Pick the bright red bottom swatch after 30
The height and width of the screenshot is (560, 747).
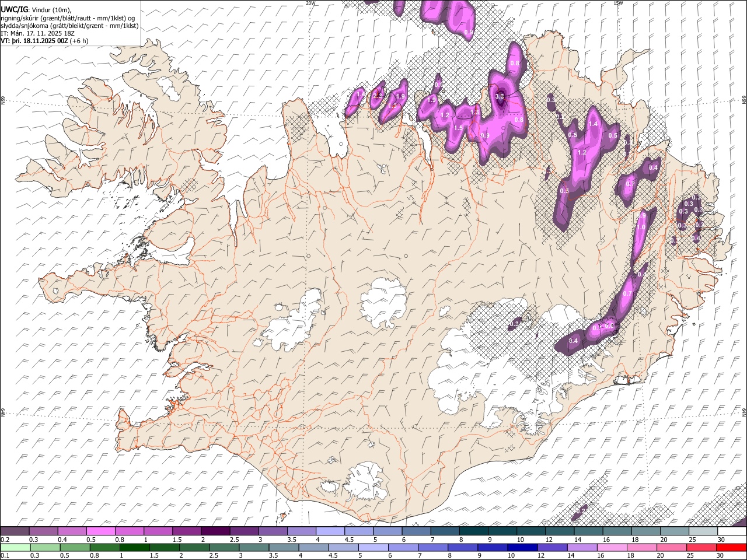tap(731, 547)
